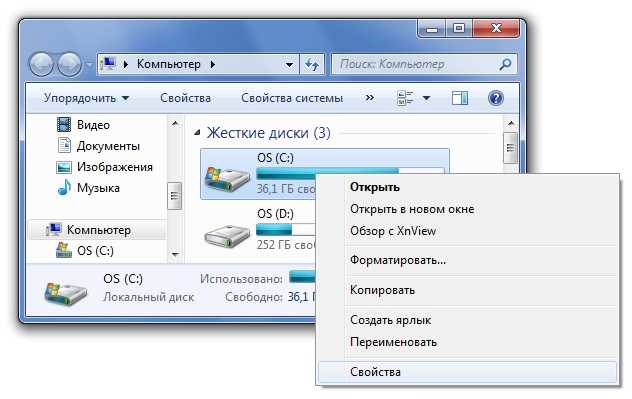Click the arrow before Компьютер in address bar
632x399 pixels.
pos(126,64)
